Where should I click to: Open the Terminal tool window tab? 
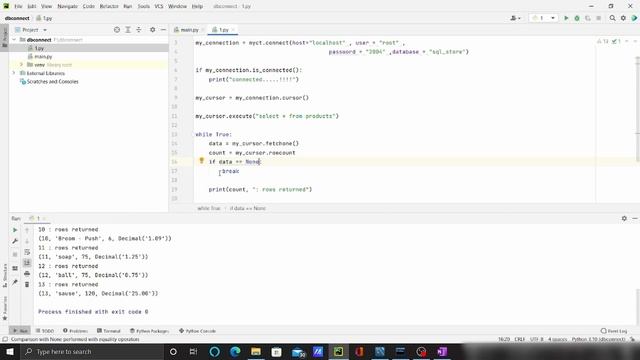[109, 331]
